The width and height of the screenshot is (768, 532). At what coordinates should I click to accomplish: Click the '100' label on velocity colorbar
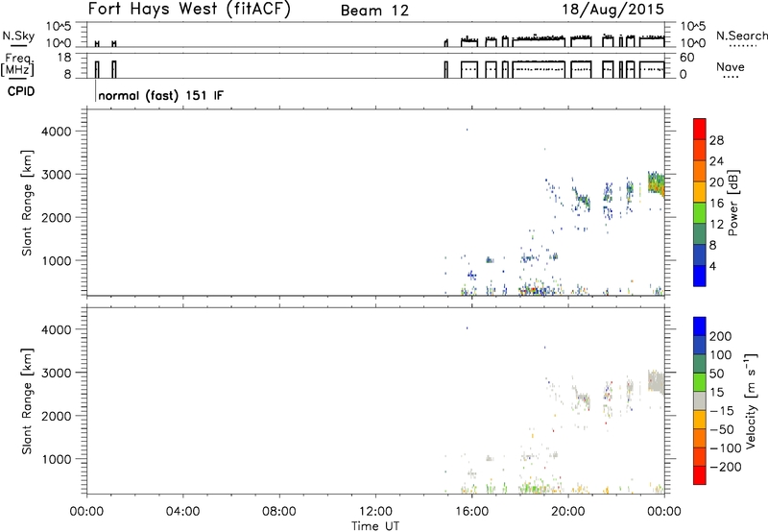(721, 355)
